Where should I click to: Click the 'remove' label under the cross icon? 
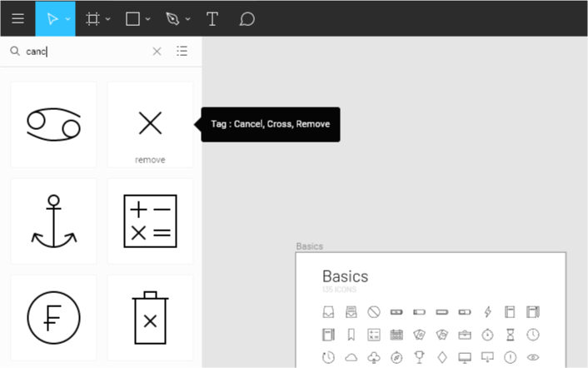pyautogui.click(x=150, y=160)
